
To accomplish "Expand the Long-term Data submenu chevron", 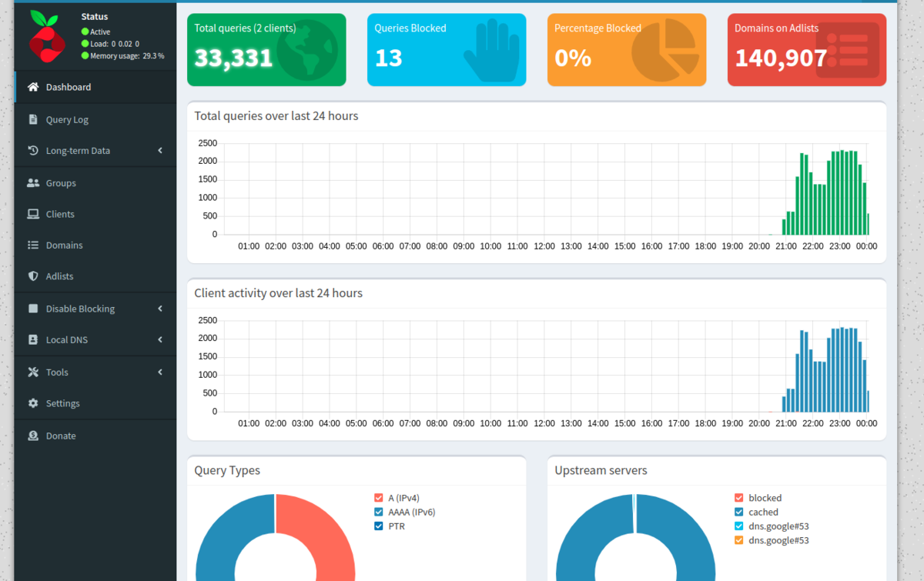I will tap(160, 151).
